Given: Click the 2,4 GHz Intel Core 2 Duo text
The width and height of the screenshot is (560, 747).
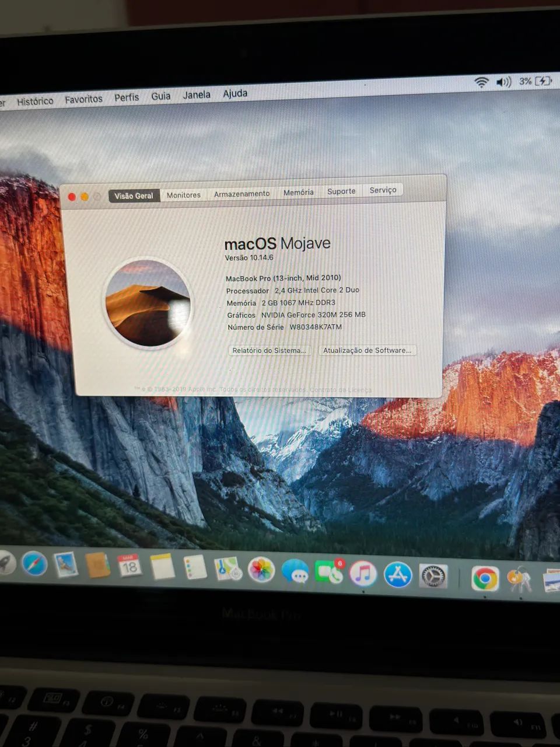Looking at the screenshot, I should pyautogui.click(x=317, y=290).
